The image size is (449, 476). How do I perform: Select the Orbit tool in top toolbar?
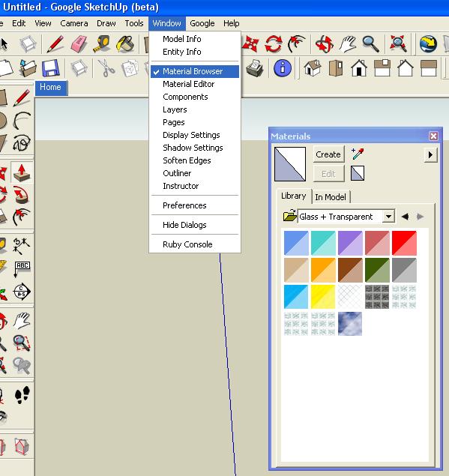tap(323, 44)
